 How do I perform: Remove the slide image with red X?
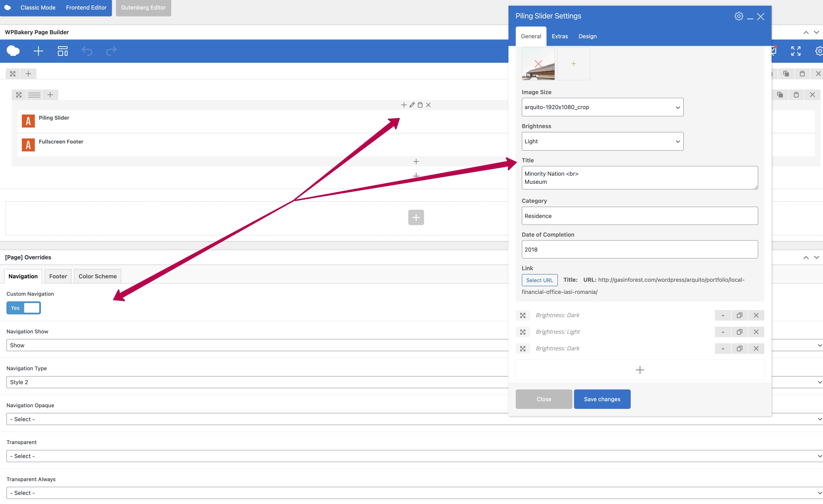[538, 64]
